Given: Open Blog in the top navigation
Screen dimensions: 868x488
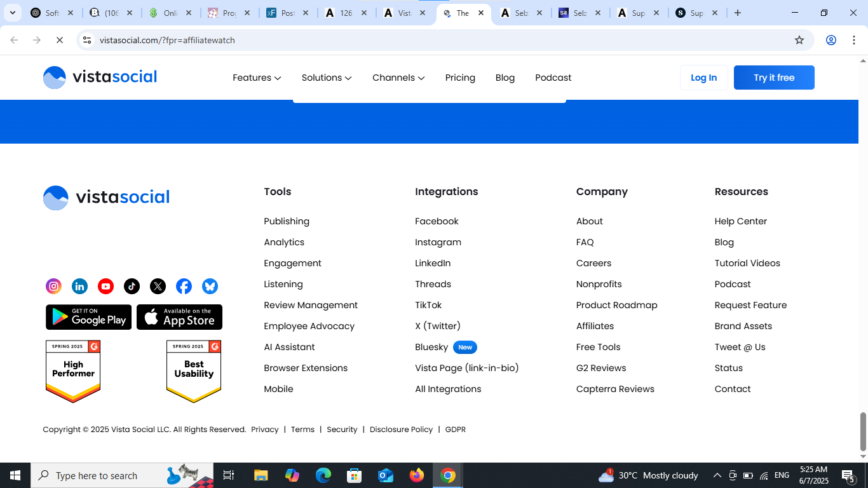Looking at the screenshot, I should [505, 78].
